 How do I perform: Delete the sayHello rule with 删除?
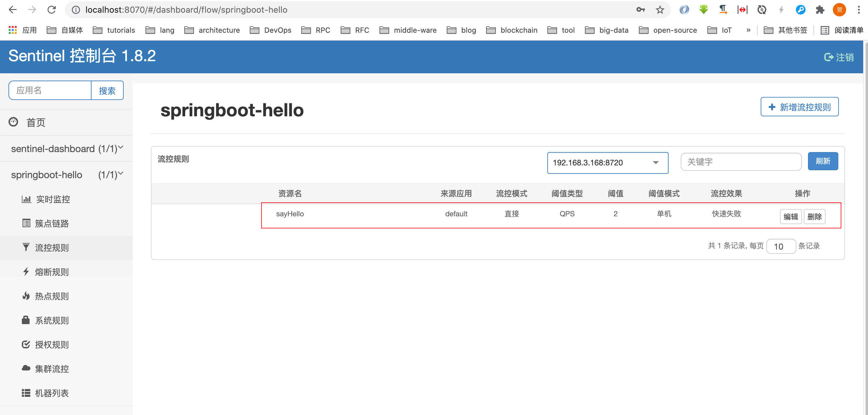[x=814, y=216]
